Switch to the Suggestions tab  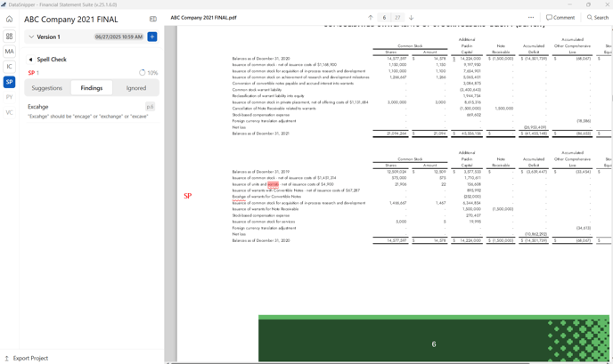click(47, 88)
